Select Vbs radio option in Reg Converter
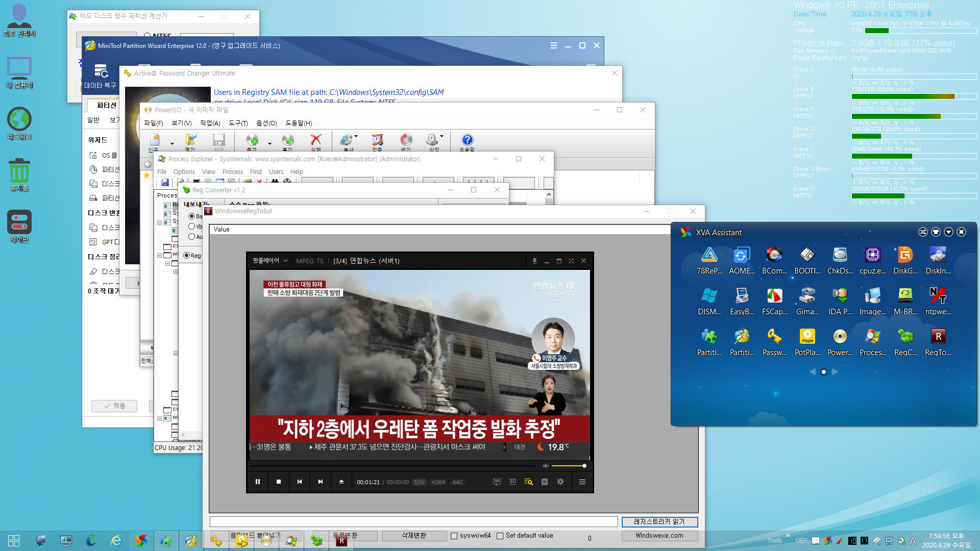The height and width of the screenshot is (551, 980). (191, 227)
